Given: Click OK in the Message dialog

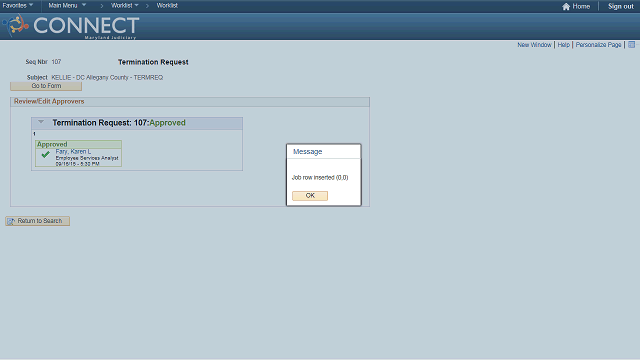Looking at the screenshot, I should click(x=310, y=196).
